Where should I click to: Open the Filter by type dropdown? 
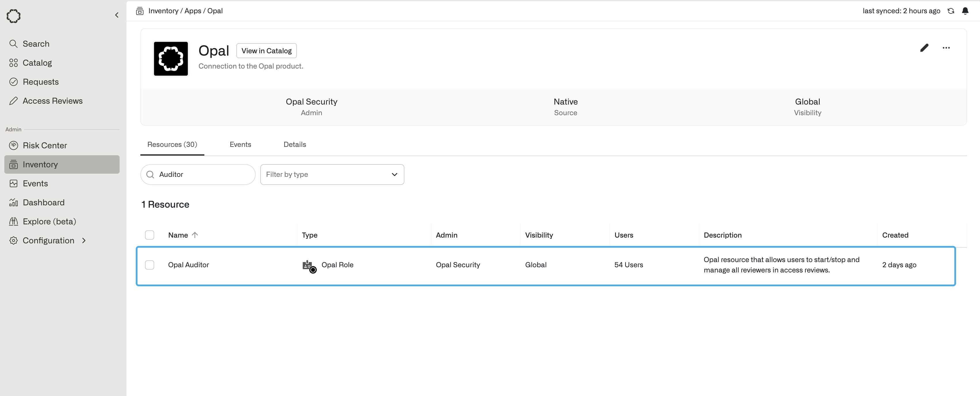pyautogui.click(x=332, y=175)
